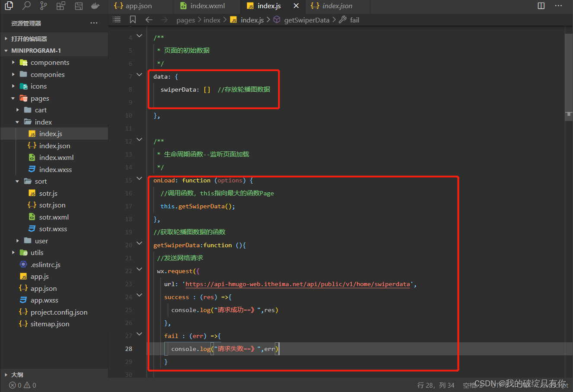Fold getSwiperData function at line 20
Image resolution: width=573 pixels, height=392 pixels.
[139, 243]
